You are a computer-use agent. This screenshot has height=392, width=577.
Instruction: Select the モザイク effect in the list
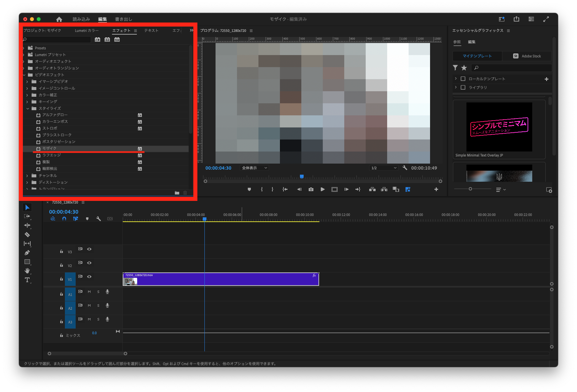click(50, 148)
